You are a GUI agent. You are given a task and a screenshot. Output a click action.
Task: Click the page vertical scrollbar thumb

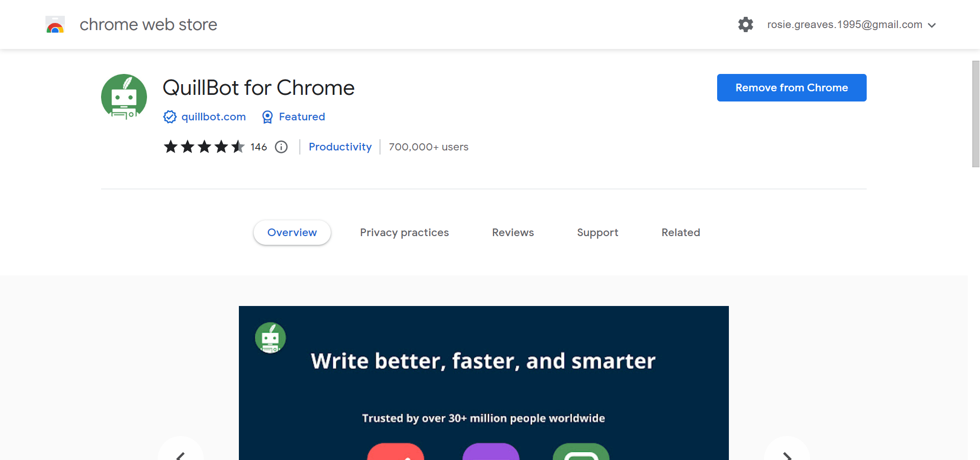[975, 114]
